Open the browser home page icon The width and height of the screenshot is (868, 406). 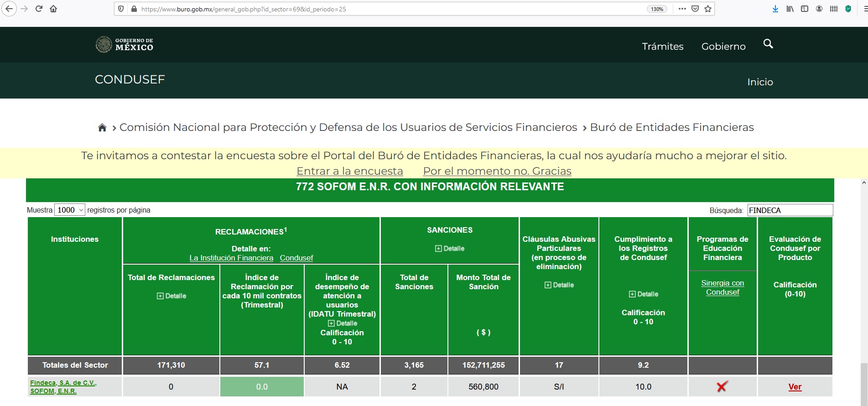coord(53,9)
